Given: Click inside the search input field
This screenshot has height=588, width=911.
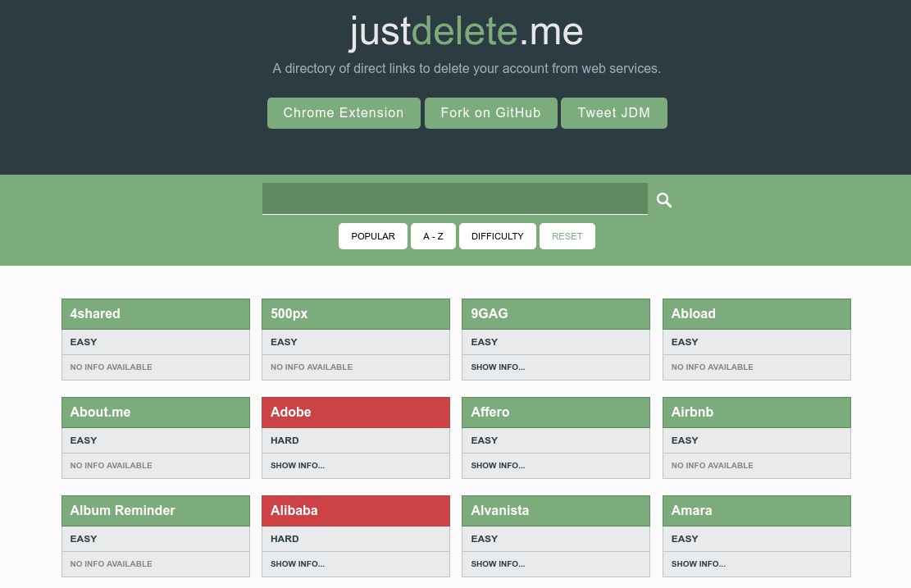Looking at the screenshot, I should pyautogui.click(x=455, y=198).
